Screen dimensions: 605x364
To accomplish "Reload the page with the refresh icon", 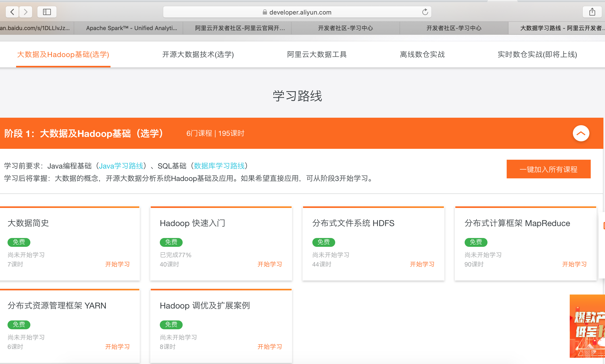I will tap(425, 12).
